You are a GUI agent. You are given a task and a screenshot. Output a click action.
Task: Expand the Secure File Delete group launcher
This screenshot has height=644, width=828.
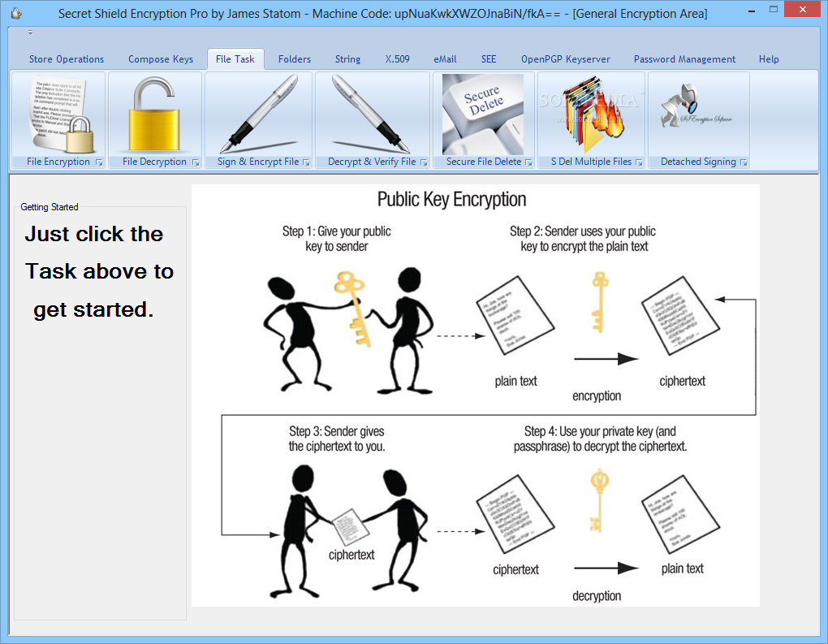[x=528, y=162]
